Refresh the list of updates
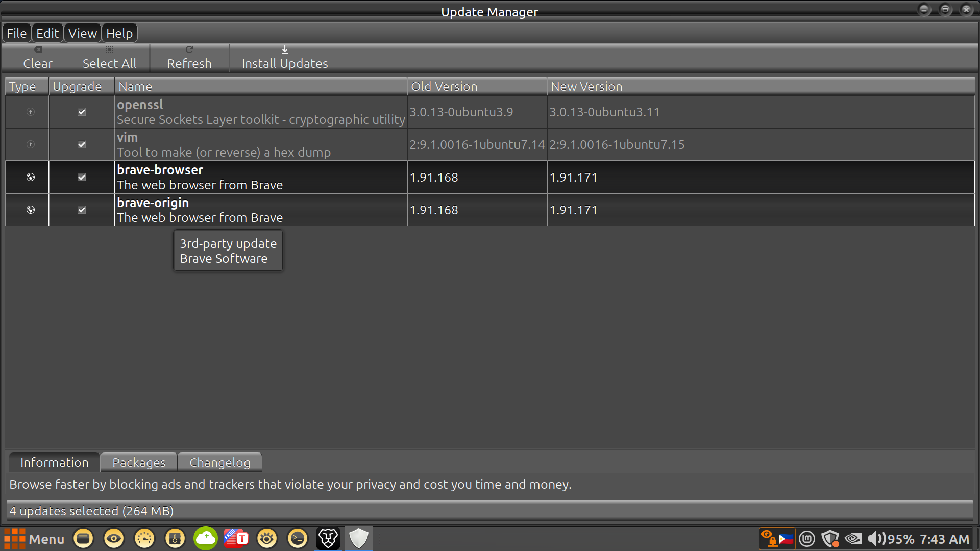 pyautogui.click(x=189, y=58)
